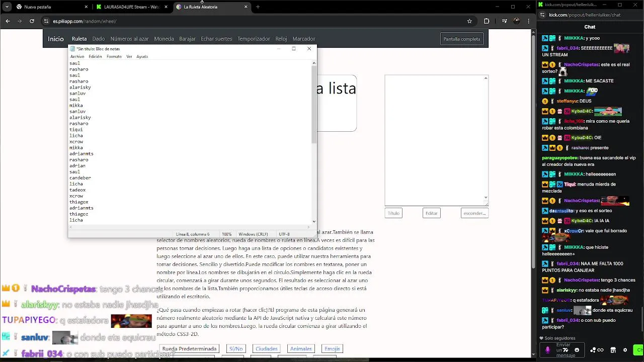The image size is (644, 362).
Task: Close the LAURASAD4LIFE Stream tab
Action: coord(166,7)
